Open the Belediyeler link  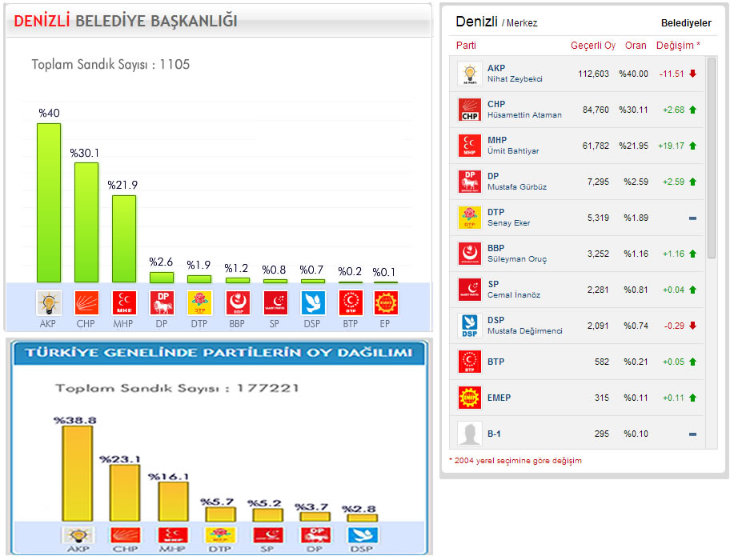[x=686, y=23]
